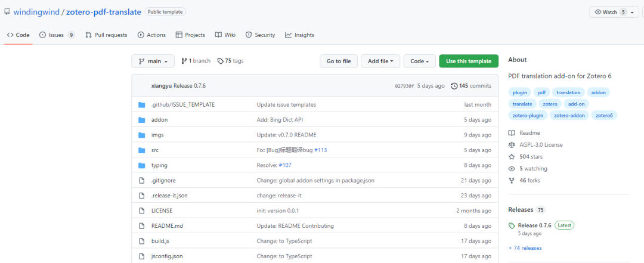Click the repository icon beside windingwind
Screen dimensions: 644x263
pos(7,12)
